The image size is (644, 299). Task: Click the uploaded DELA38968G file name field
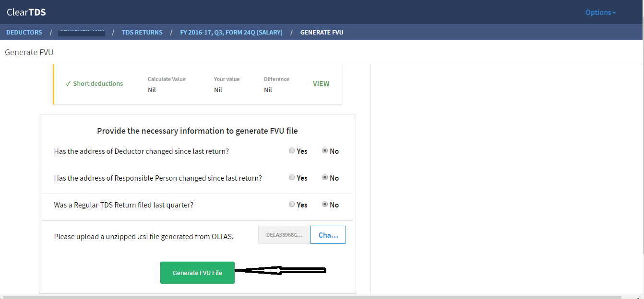[x=284, y=235]
